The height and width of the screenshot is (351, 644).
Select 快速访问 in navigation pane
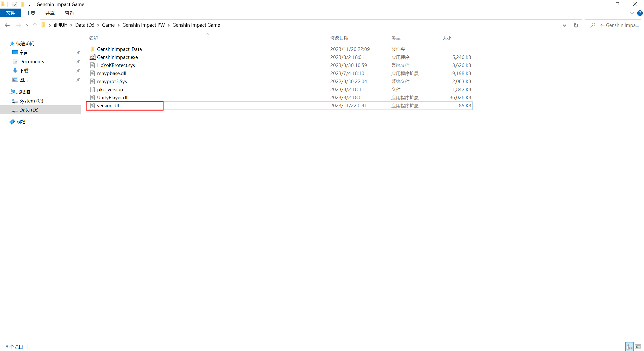point(25,43)
